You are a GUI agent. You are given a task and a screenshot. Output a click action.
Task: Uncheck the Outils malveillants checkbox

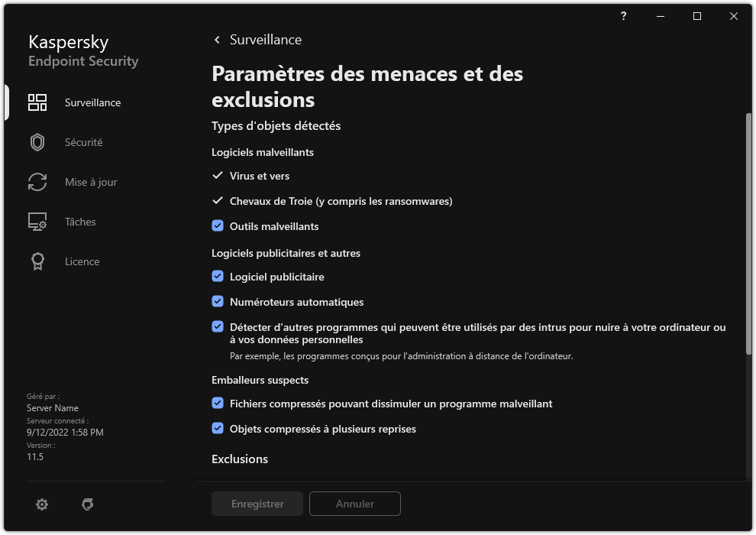click(218, 226)
